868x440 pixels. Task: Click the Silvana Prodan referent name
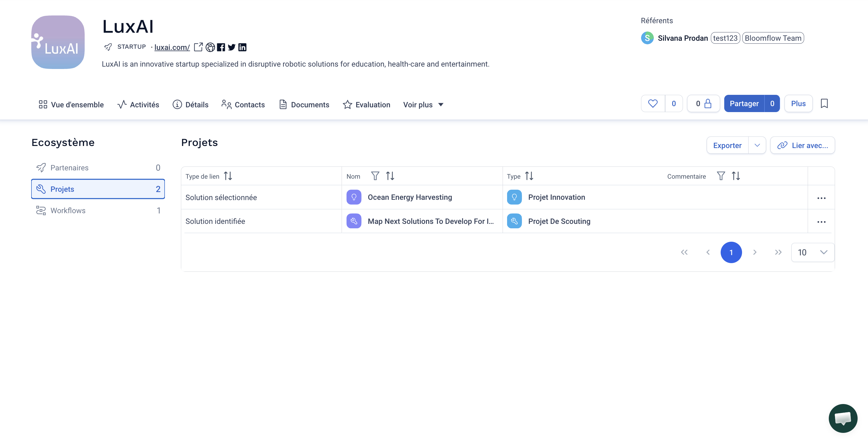coord(683,38)
